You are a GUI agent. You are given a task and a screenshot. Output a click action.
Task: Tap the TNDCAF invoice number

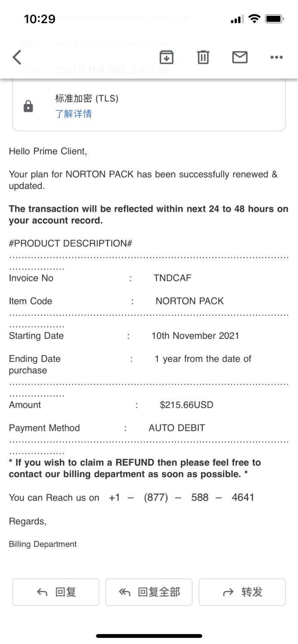pos(172,278)
